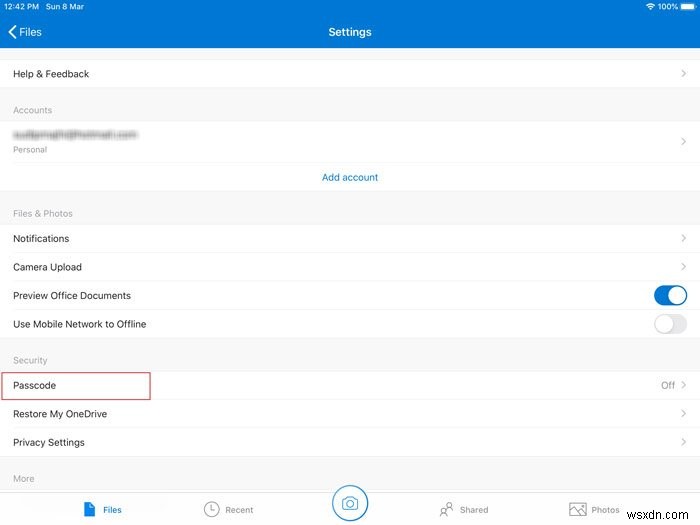Tap the center camera scan icon
This screenshot has height=525, width=700.
[x=350, y=503]
